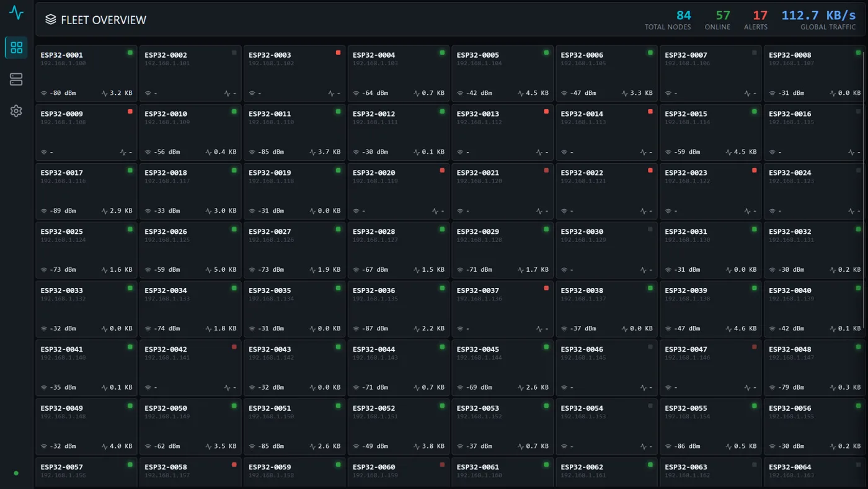The width and height of the screenshot is (868, 489).
Task: Click the Fleet Overview title
Action: pos(104,20)
